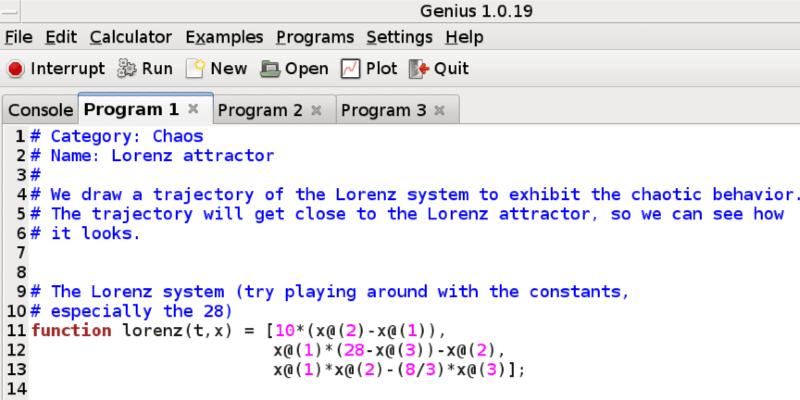800x400 pixels.
Task: Click the red Interrupt icon
Action: point(17,69)
